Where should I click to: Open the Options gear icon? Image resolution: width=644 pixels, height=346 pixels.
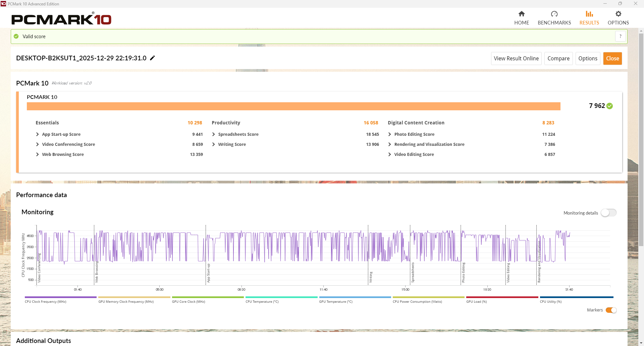[618, 14]
